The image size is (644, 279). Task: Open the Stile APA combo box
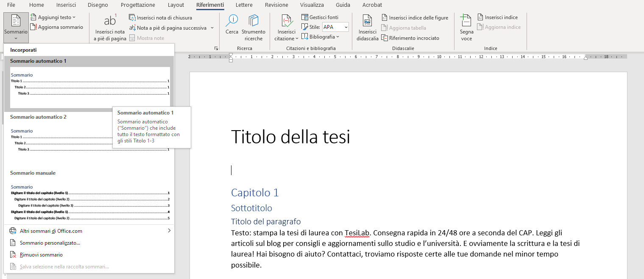[335, 26]
